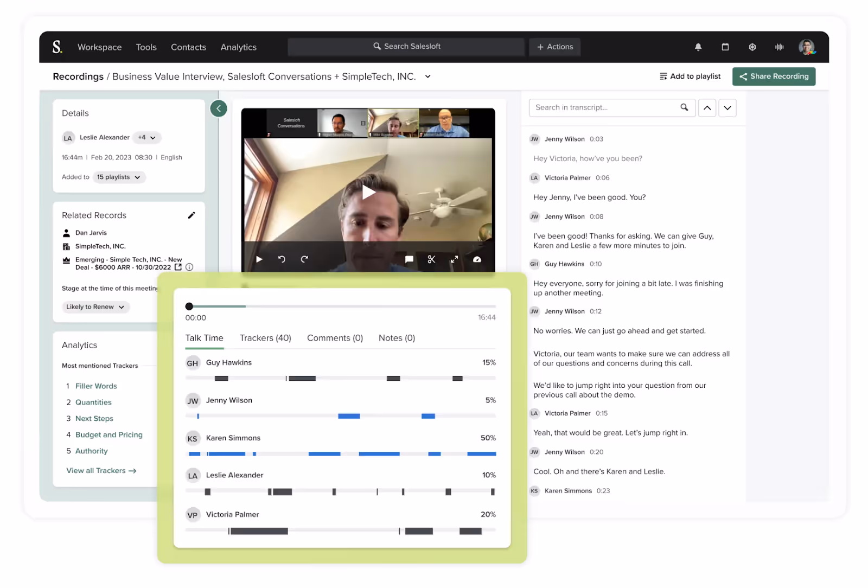Screen dimensions: 868x588
Task: Click play in video control bar
Action: [x=259, y=259]
